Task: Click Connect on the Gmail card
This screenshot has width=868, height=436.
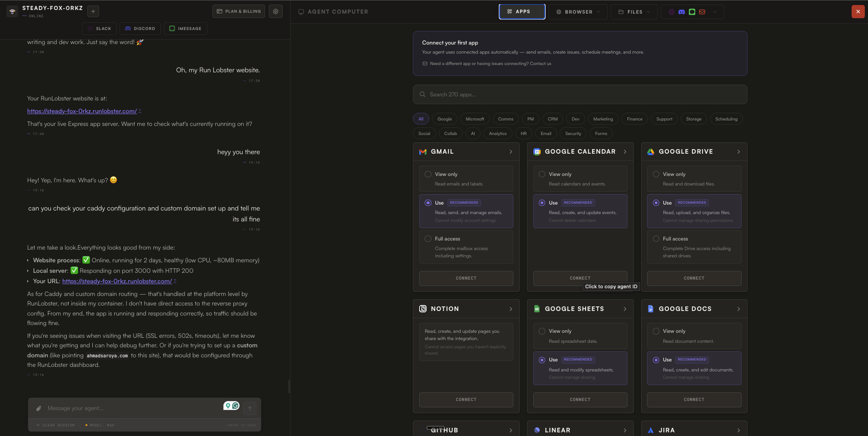Action: point(466,278)
